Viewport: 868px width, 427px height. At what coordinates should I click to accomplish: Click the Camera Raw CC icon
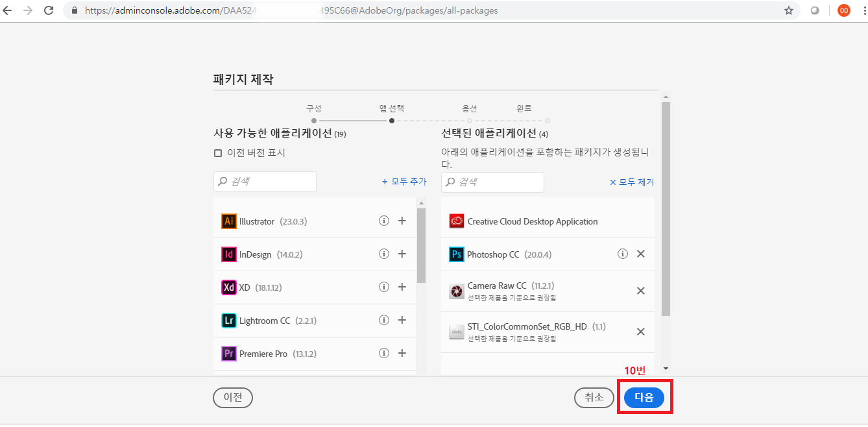click(457, 291)
